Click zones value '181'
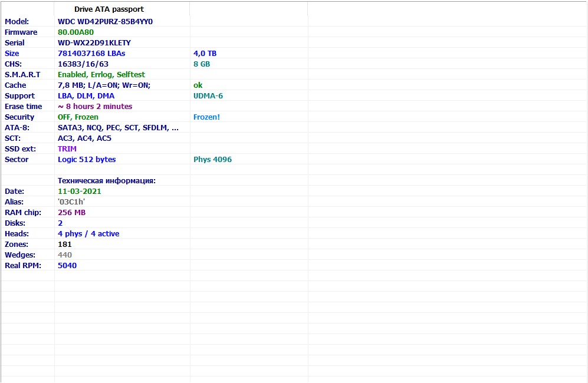Image resolution: width=588 pixels, height=383 pixels. coord(64,245)
